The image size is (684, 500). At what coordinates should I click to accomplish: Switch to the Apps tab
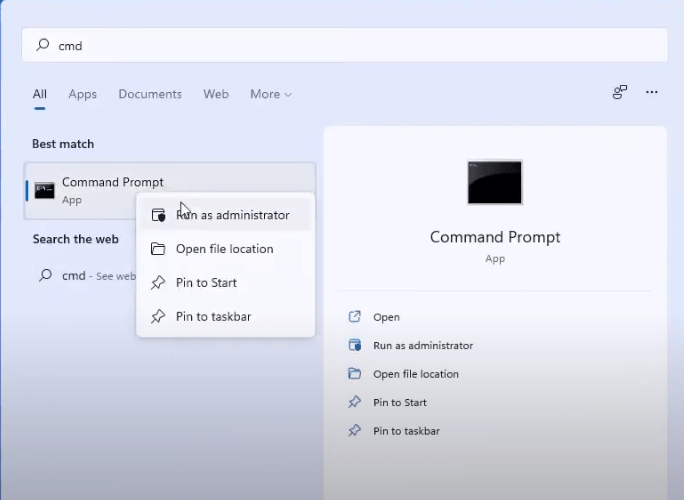(82, 94)
